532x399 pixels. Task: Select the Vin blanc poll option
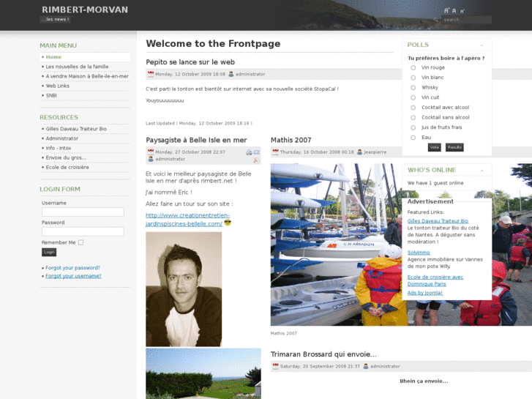tap(413, 78)
